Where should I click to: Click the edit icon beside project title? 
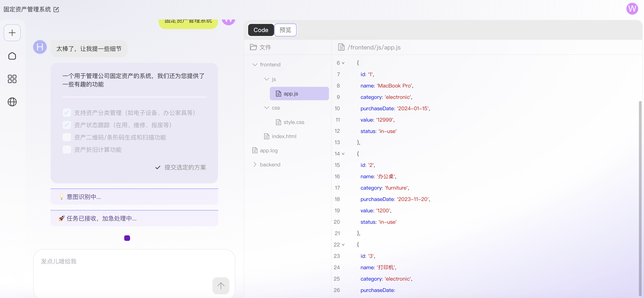tap(56, 10)
